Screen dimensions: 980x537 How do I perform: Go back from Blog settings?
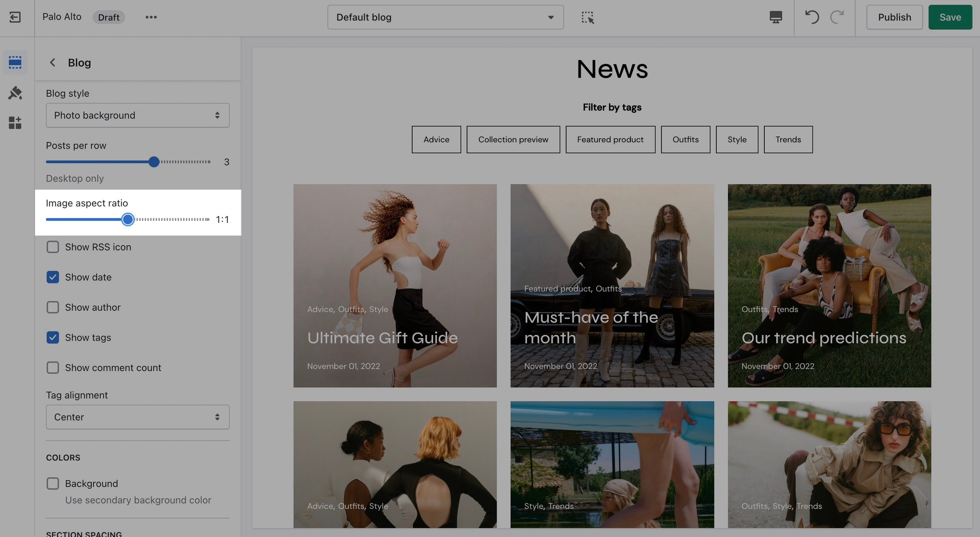coord(52,63)
